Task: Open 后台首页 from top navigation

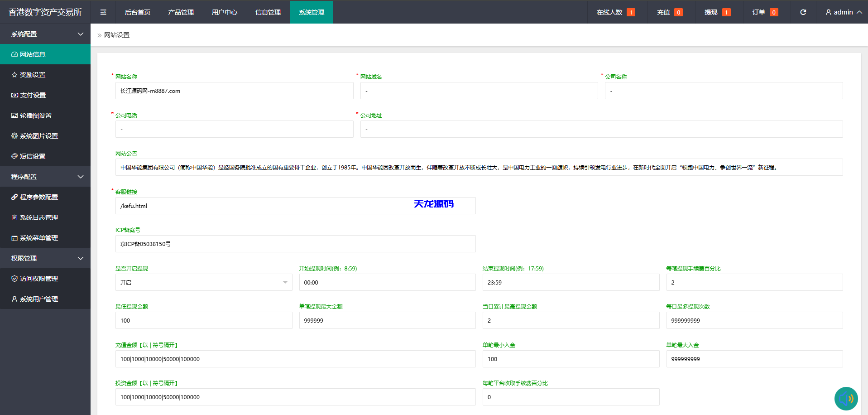Action: [137, 12]
